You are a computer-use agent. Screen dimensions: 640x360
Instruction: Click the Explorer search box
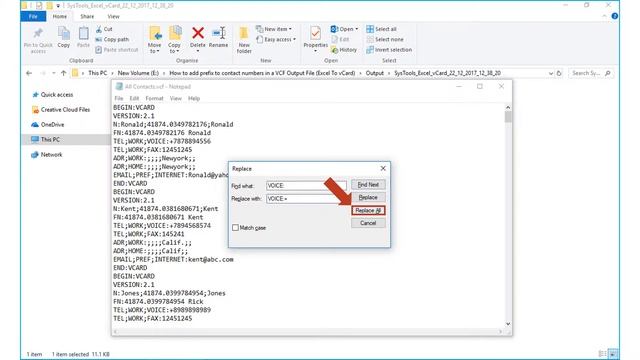591,73
